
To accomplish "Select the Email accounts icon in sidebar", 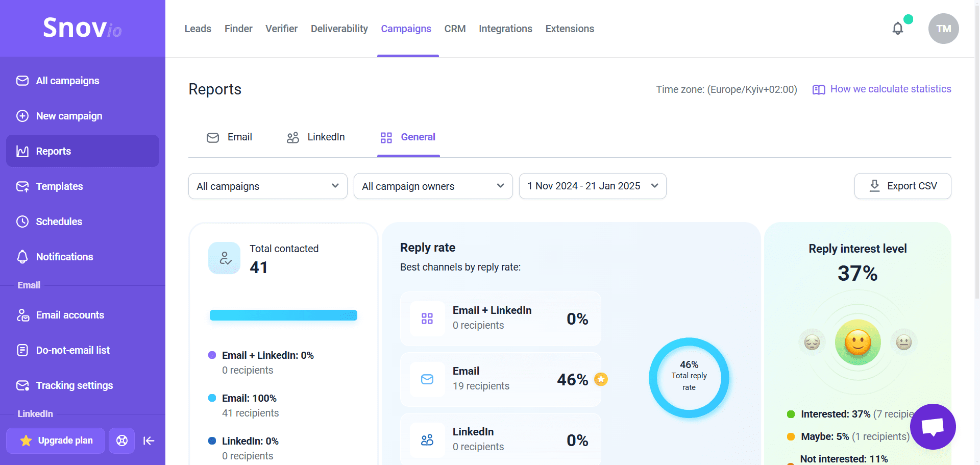I will pyautogui.click(x=22, y=315).
